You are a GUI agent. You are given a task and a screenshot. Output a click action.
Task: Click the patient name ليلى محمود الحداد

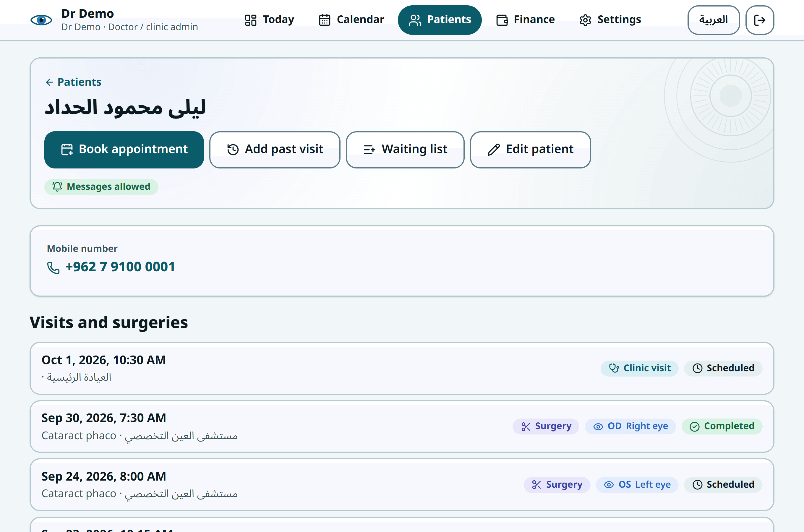(125, 108)
